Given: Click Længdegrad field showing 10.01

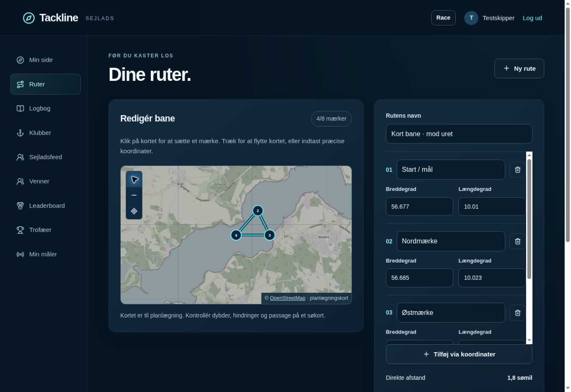Looking at the screenshot, I should [x=492, y=207].
